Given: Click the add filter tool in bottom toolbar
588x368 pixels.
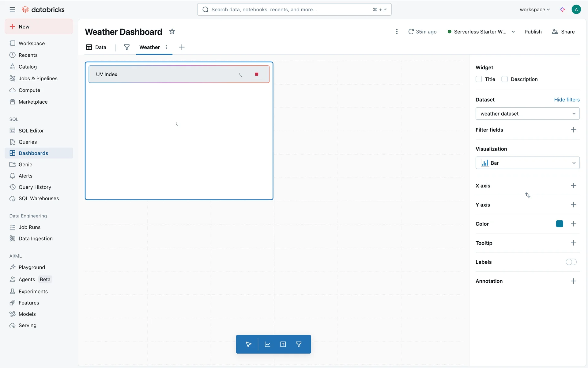Looking at the screenshot, I should pos(299,344).
